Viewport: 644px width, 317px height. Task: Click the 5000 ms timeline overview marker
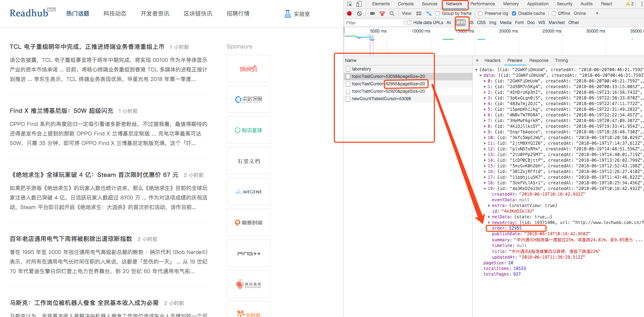click(x=378, y=31)
